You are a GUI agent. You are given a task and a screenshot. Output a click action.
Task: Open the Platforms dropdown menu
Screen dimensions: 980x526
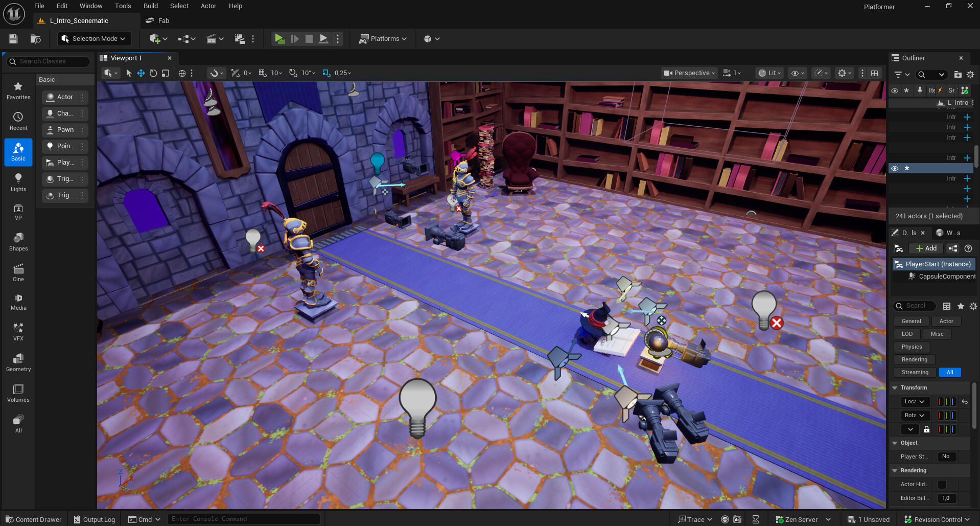(x=383, y=39)
